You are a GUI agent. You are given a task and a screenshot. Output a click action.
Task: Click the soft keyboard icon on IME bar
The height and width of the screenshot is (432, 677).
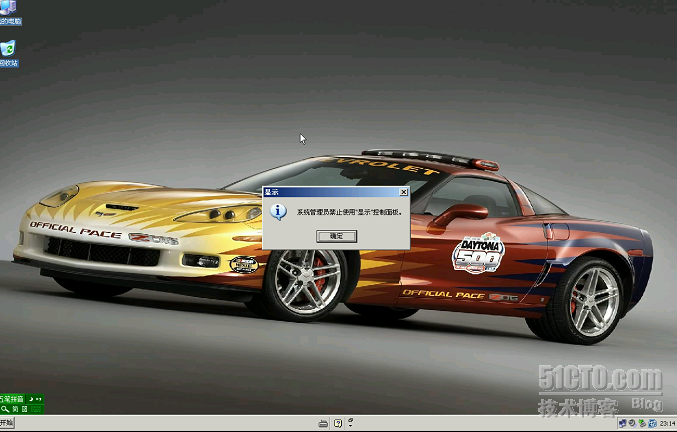(36, 409)
